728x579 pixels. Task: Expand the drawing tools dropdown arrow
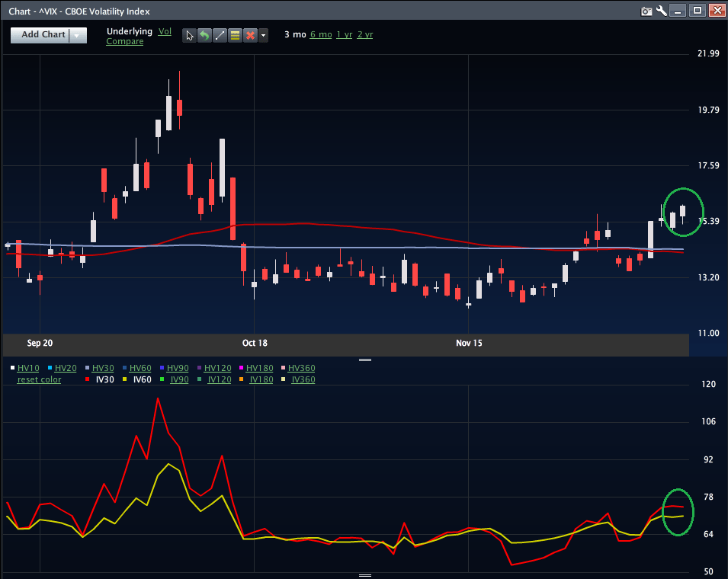(263, 35)
